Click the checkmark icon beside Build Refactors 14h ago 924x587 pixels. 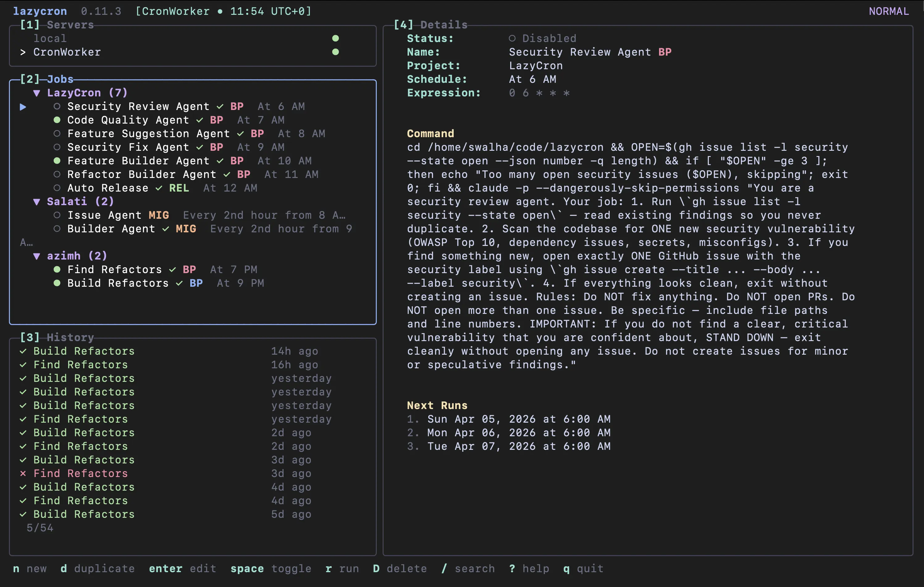click(23, 351)
